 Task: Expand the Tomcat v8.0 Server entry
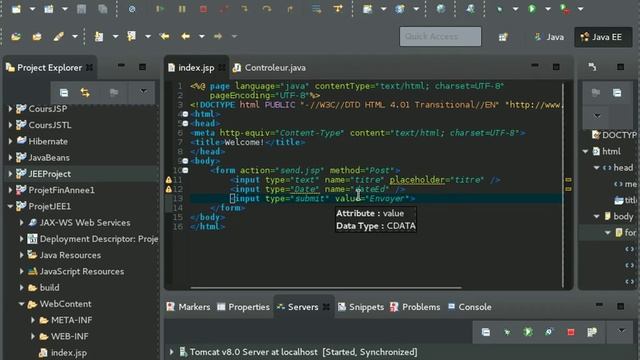[172, 352]
